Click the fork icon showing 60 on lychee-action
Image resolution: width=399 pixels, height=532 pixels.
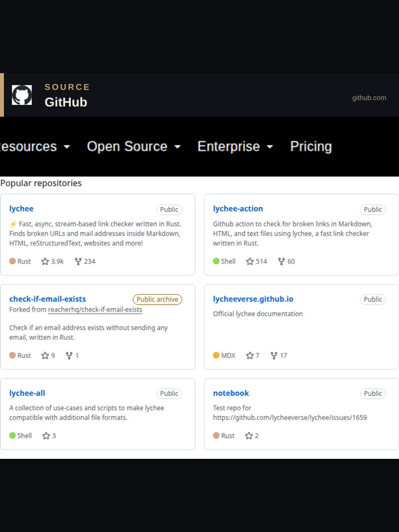281,262
